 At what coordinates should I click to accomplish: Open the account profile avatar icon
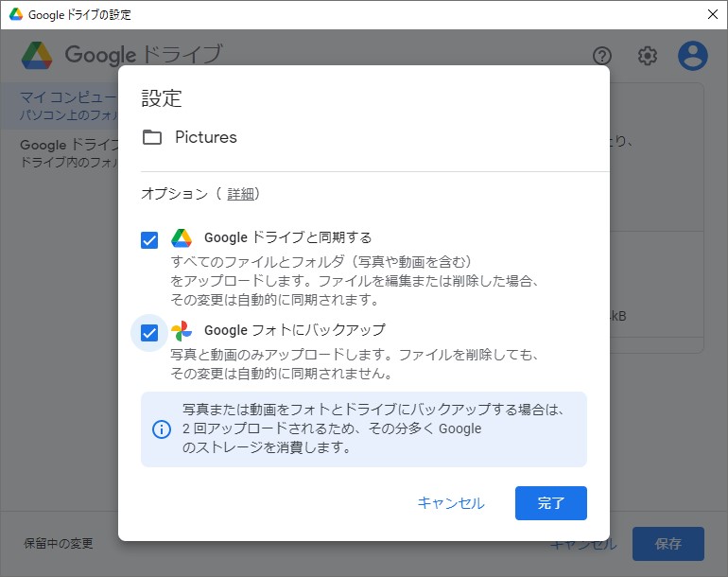(693, 56)
